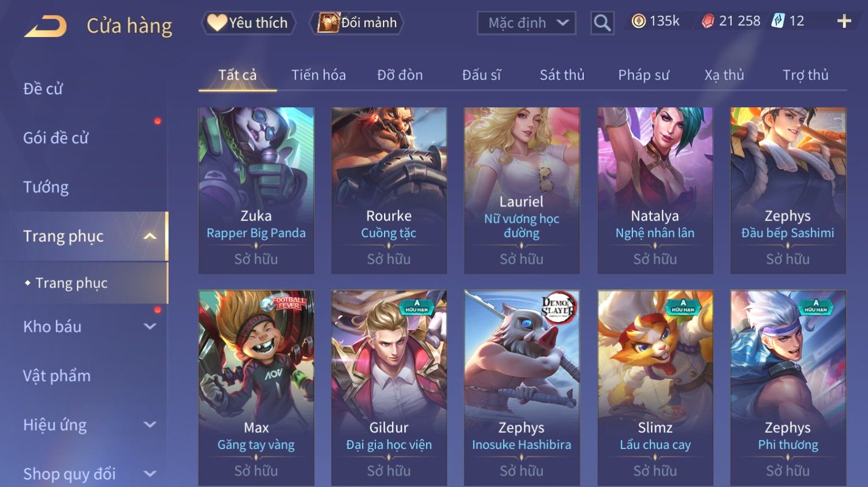
Task: Select the Pháp sư tab
Action: coord(643,75)
